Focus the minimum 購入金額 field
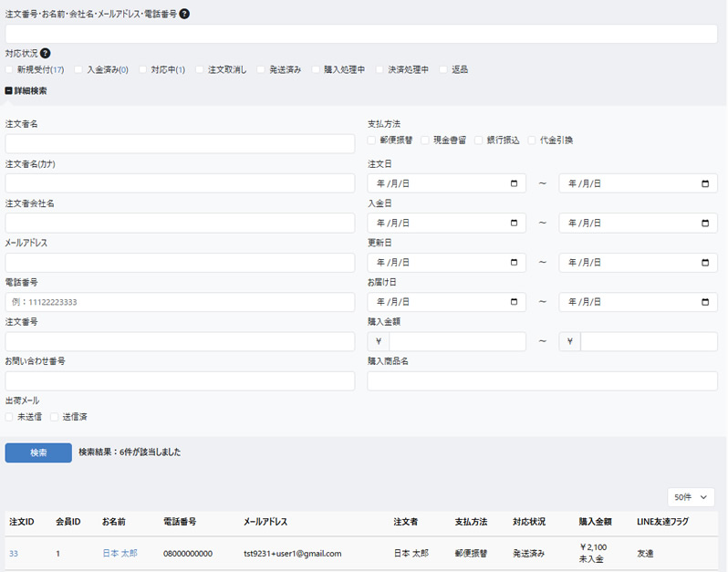 [x=457, y=342]
